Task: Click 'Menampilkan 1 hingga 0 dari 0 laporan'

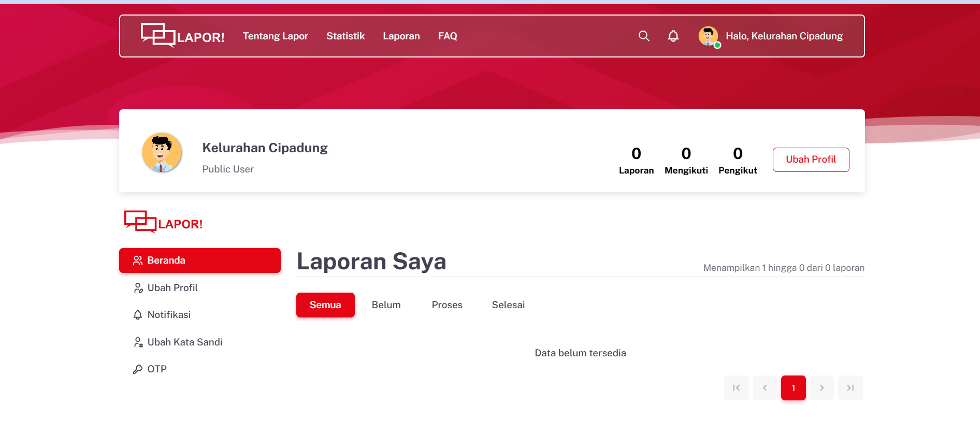Action: click(784, 268)
